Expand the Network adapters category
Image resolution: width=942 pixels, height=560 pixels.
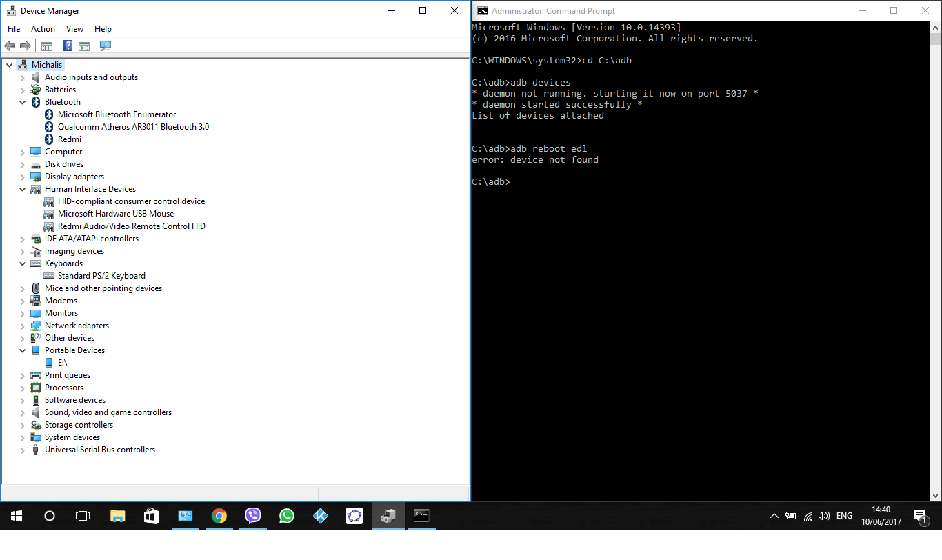click(23, 326)
